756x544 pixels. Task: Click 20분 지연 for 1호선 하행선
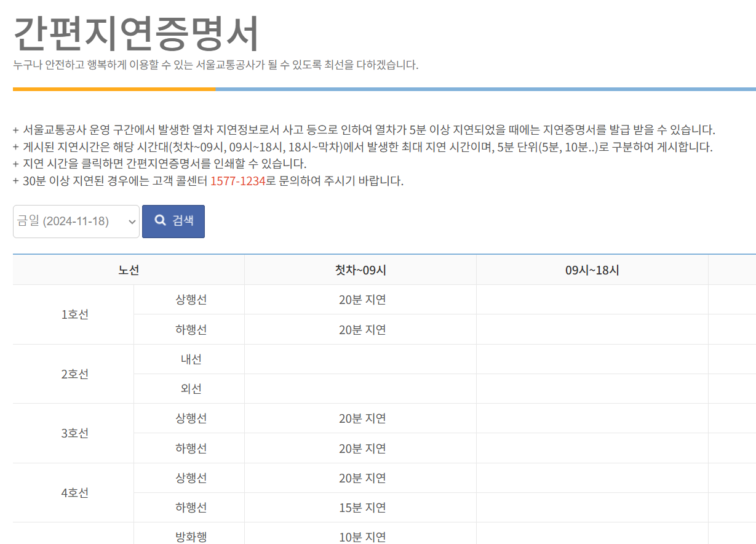360,329
